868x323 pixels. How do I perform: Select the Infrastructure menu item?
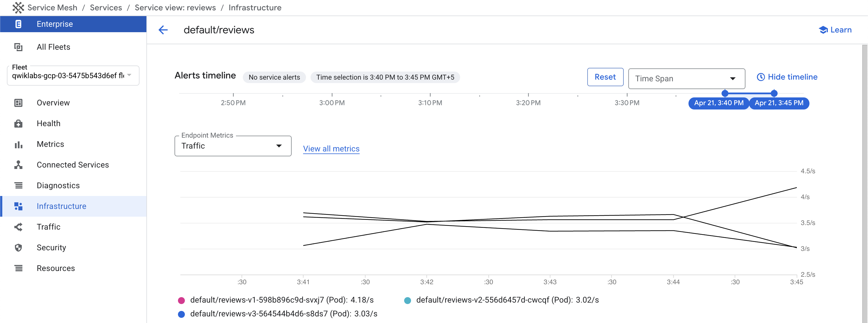click(73, 206)
